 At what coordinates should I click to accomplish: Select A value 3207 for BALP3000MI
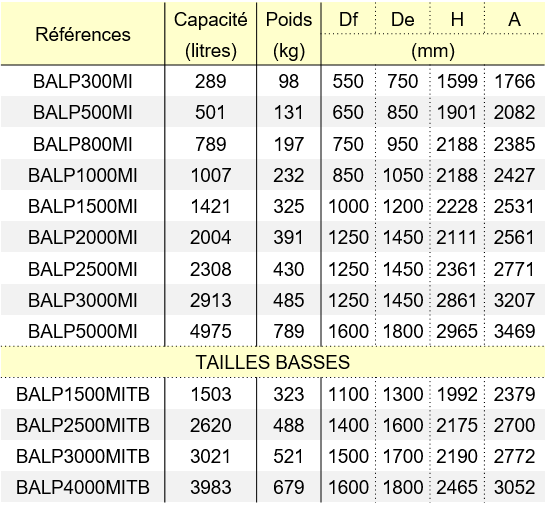tap(514, 300)
